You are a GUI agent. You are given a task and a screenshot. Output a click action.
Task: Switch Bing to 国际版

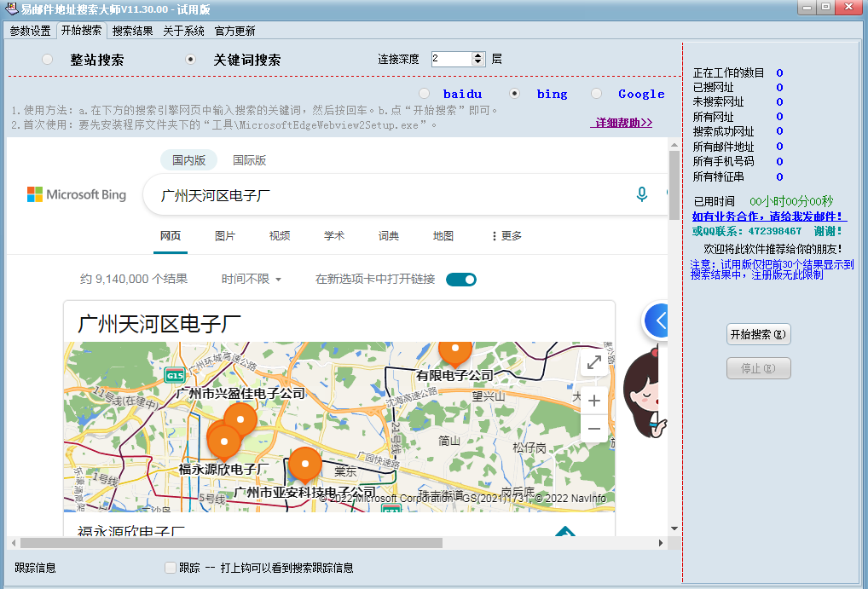point(249,160)
